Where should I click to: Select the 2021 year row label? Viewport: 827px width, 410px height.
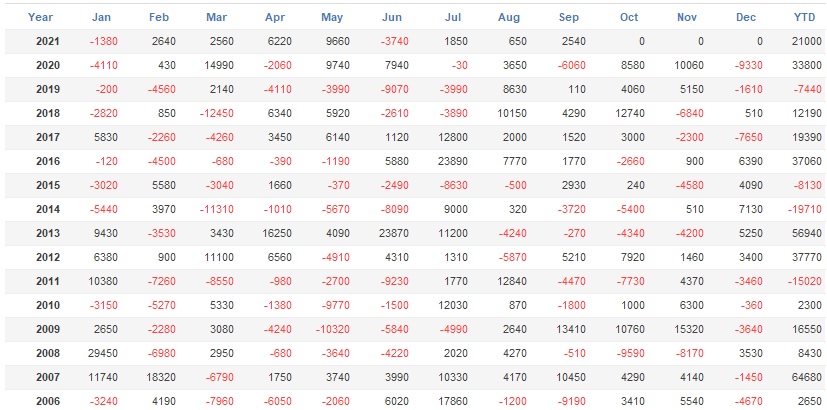pos(47,41)
